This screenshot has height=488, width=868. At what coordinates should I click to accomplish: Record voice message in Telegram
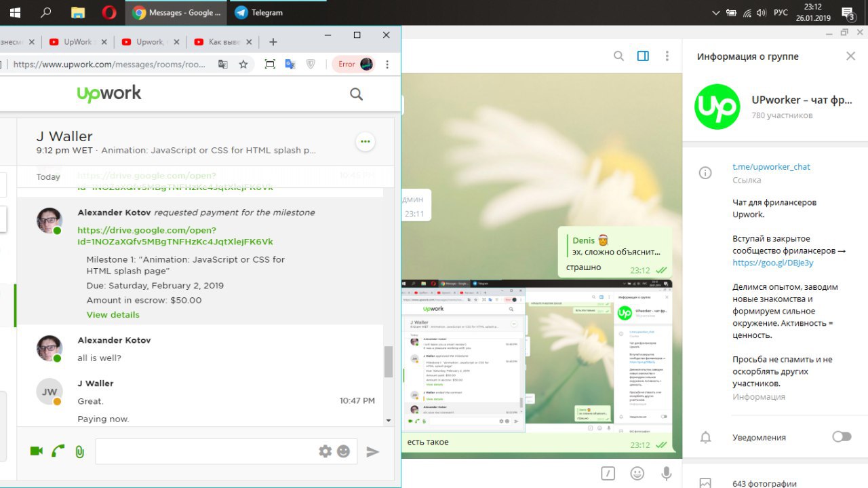coord(667,473)
